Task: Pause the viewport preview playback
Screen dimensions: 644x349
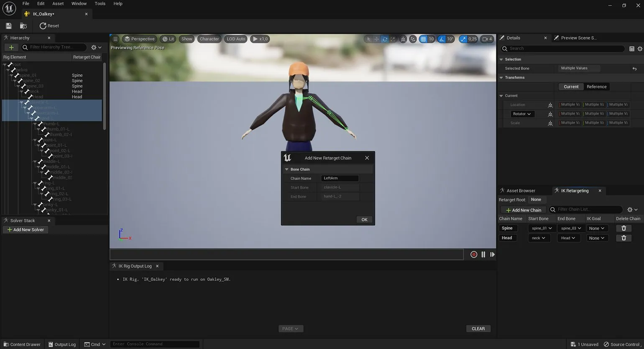Action: (483, 254)
